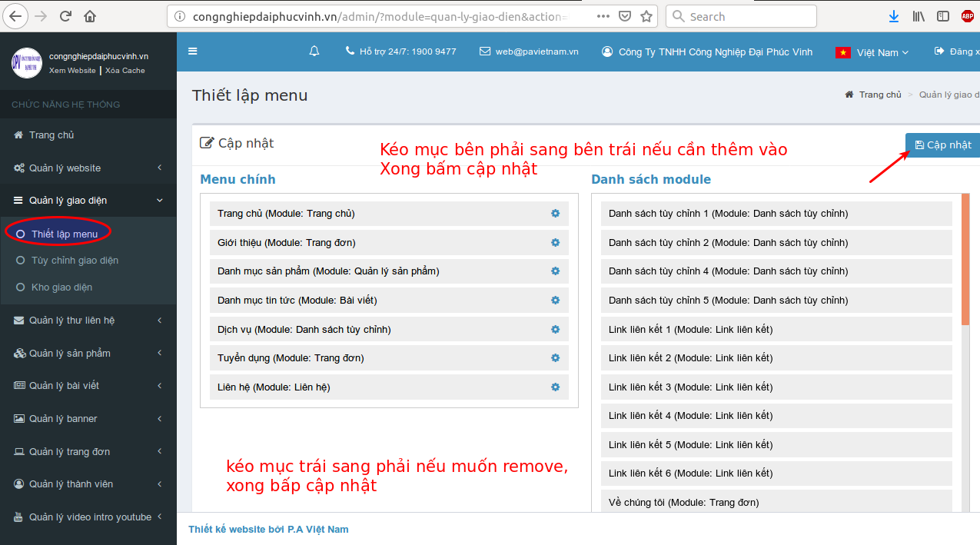980x545 pixels.
Task: Expand Quản lý thành viên section
Action: [x=88, y=484]
